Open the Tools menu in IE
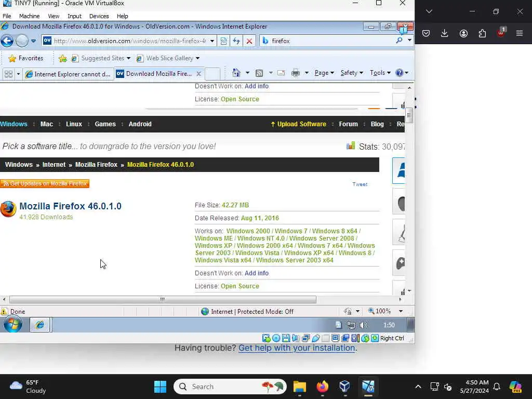Viewport: 532px width, 399px height. [380, 73]
